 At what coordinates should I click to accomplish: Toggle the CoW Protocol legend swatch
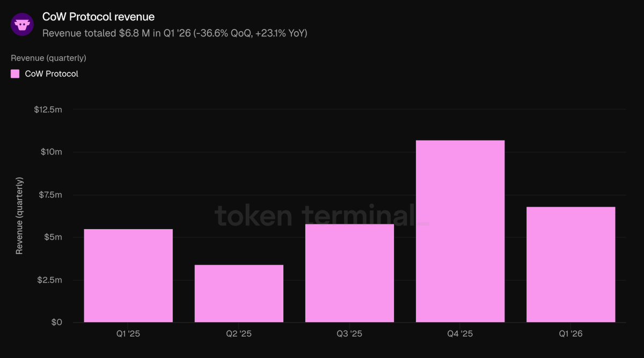click(x=15, y=74)
